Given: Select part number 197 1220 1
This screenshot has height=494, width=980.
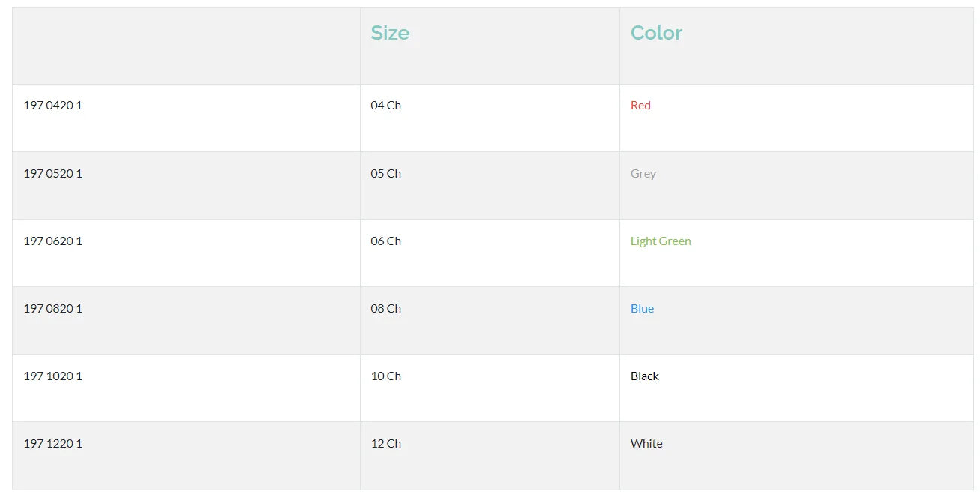Looking at the screenshot, I should pos(53,444).
